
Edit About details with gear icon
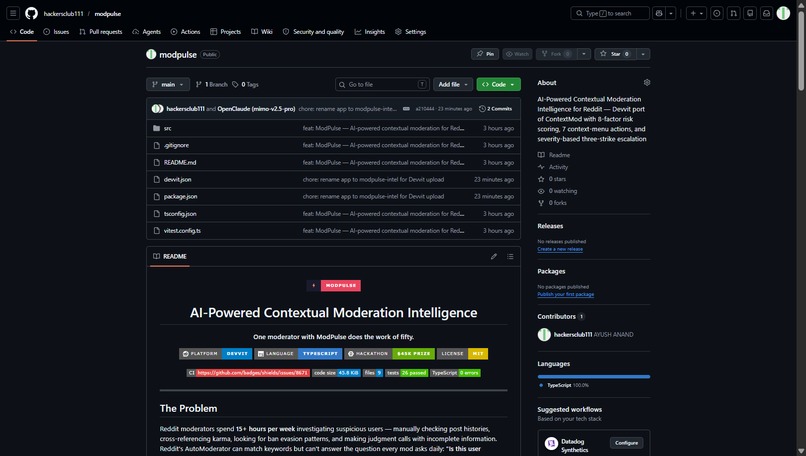(647, 83)
